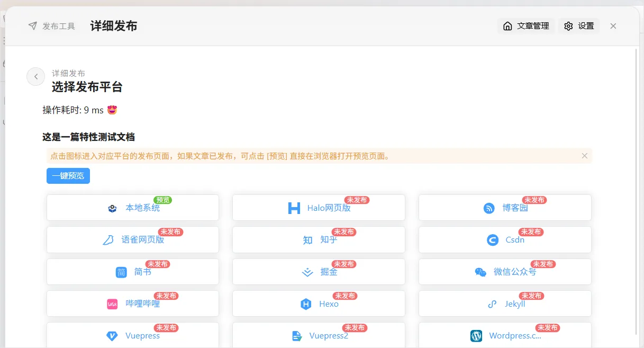
Task: Open Vuepress2 platform link text
Action: tap(329, 336)
